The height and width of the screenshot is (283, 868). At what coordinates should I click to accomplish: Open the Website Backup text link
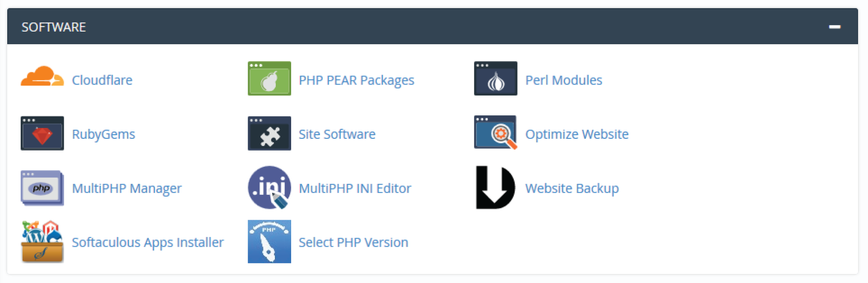coord(572,188)
